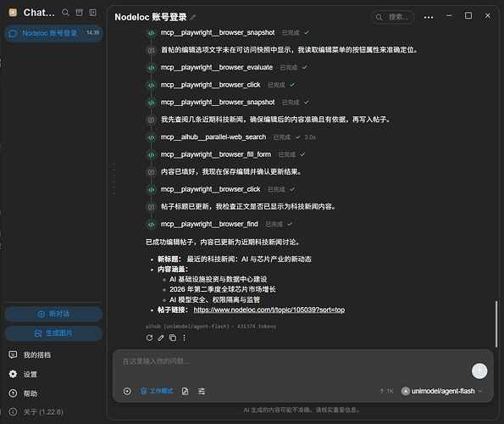Collapse sidebar with the panel toggle icon
Screen dimensions: 504x424
93,13
